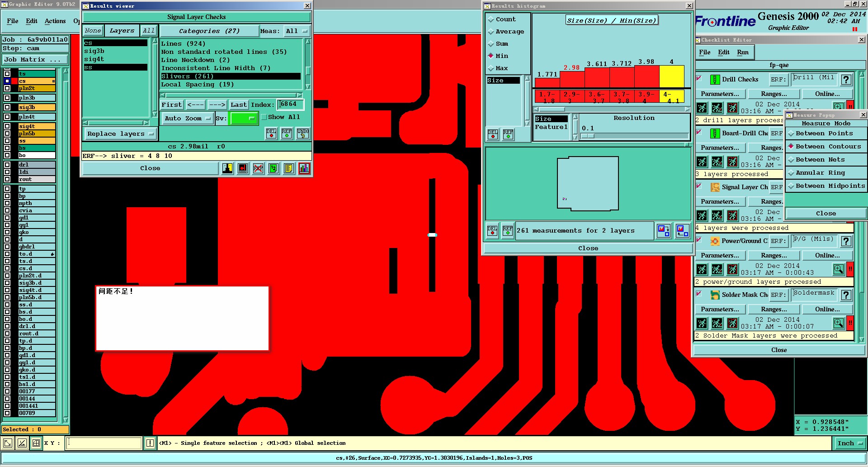Select the sig3b layer in Results viewer
868x467 pixels.
pos(116,51)
